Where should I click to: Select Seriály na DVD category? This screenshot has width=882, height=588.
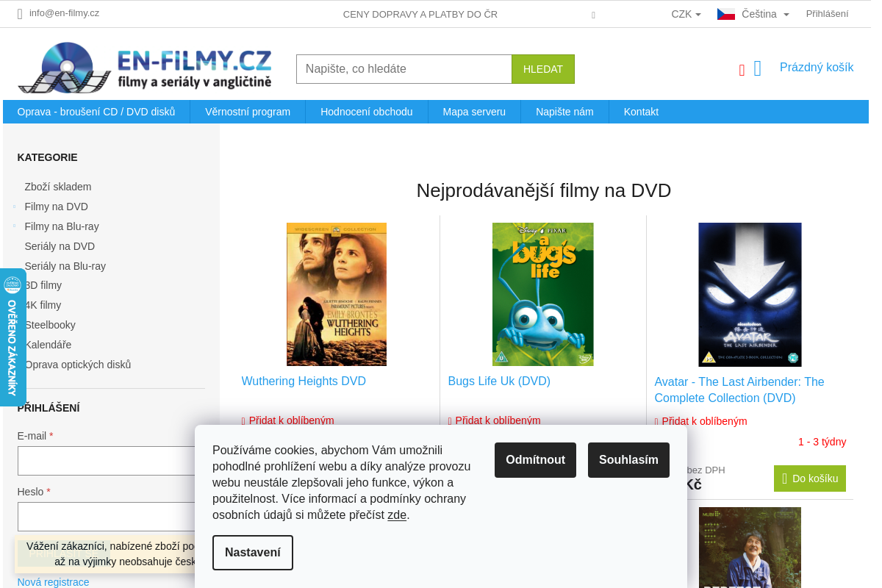[60, 246]
